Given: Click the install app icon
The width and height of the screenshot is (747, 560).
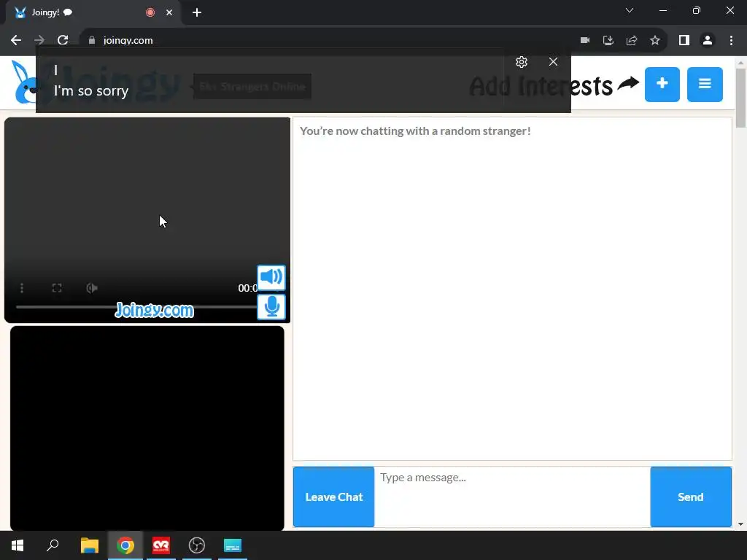Looking at the screenshot, I should coord(608,41).
